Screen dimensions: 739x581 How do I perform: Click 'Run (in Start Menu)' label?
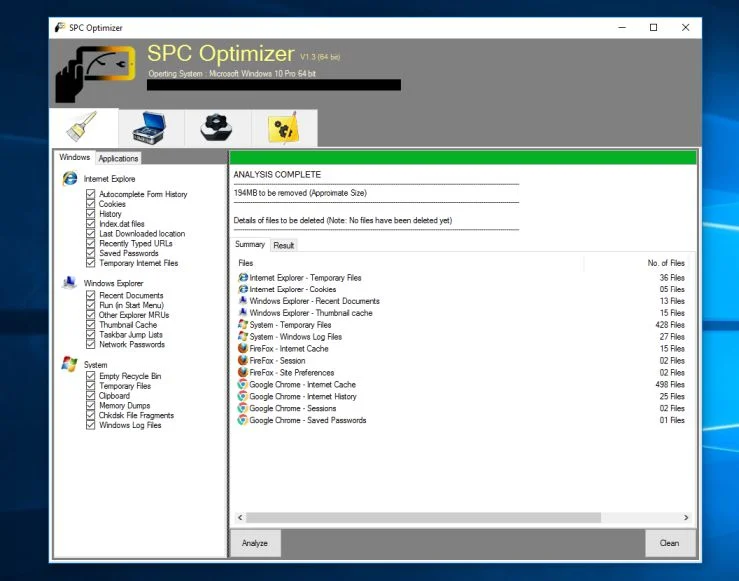[131, 305]
